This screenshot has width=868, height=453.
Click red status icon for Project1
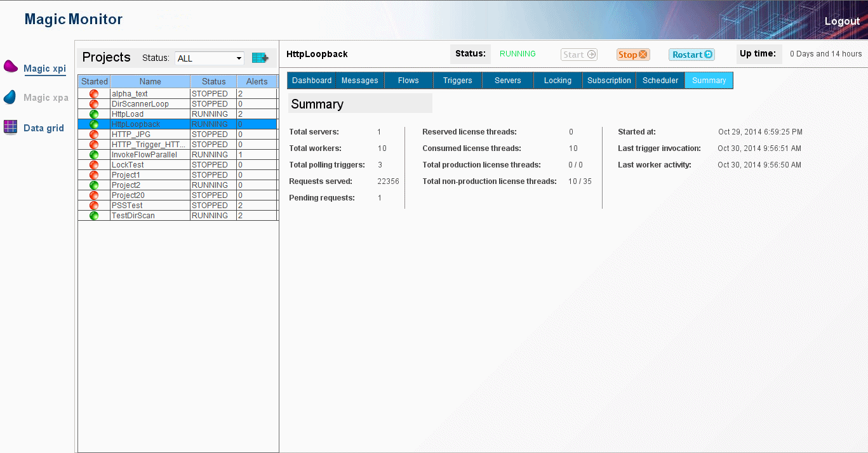[x=94, y=175]
